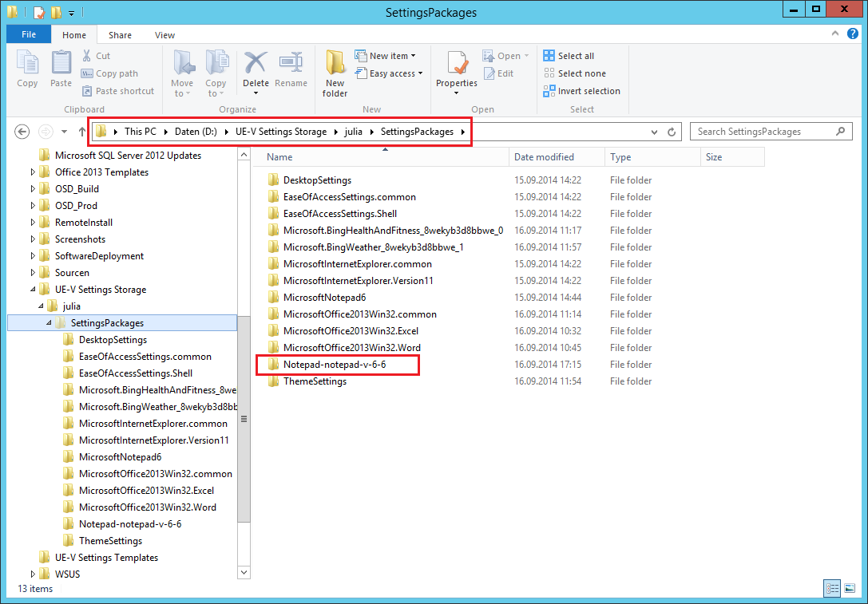Click Select all
Image resolution: width=868 pixels, height=604 pixels.
click(x=569, y=56)
